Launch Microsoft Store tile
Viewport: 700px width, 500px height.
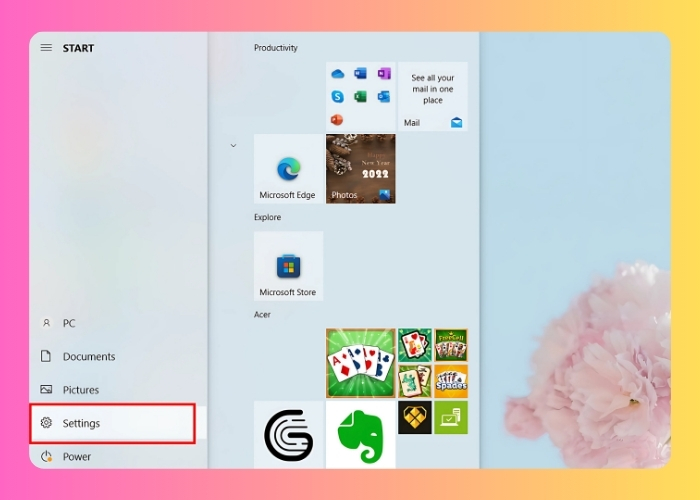[288, 266]
